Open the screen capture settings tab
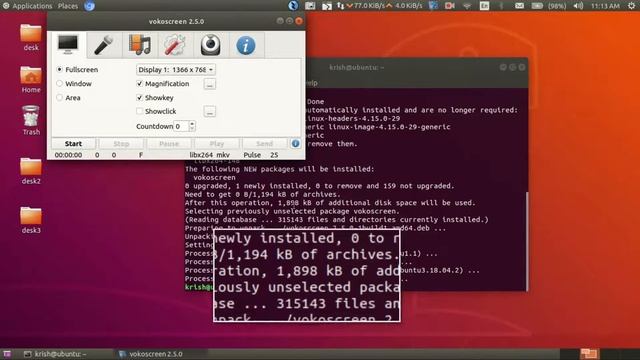The image size is (640, 360). click(x=68, y=44)
